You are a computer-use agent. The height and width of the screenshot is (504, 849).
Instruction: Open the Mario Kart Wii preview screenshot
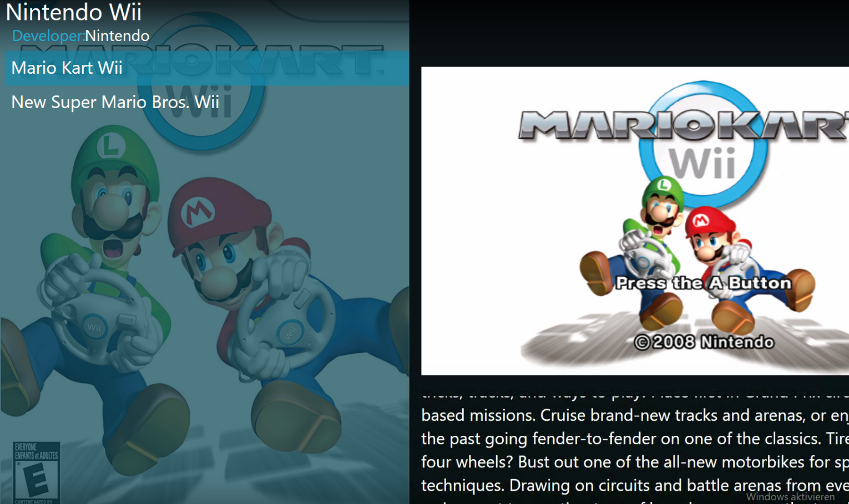click(x=635, y=221)
